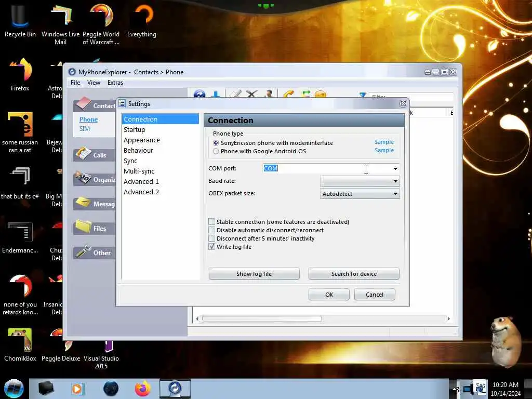The width and height of the screenshot is (532, 399).
Task: Open Sample link for SonyEricsson phone
Action: tap(384, 142)
